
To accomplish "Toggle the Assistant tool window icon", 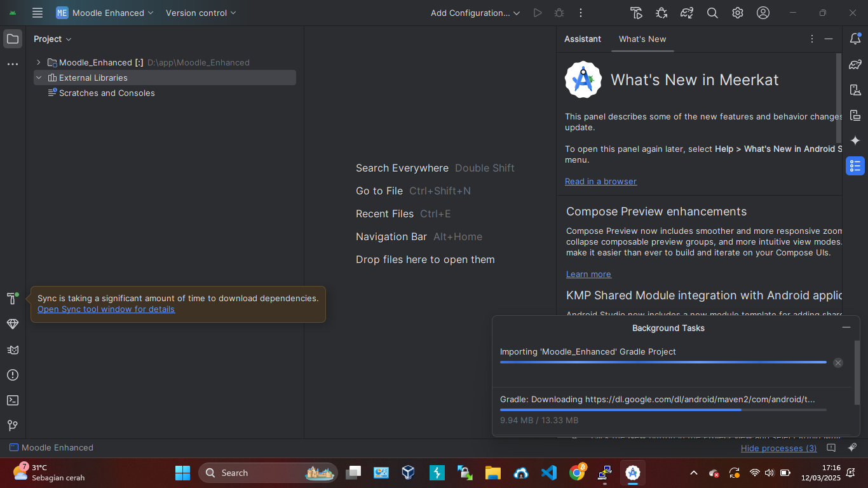I will pos(855,166).
